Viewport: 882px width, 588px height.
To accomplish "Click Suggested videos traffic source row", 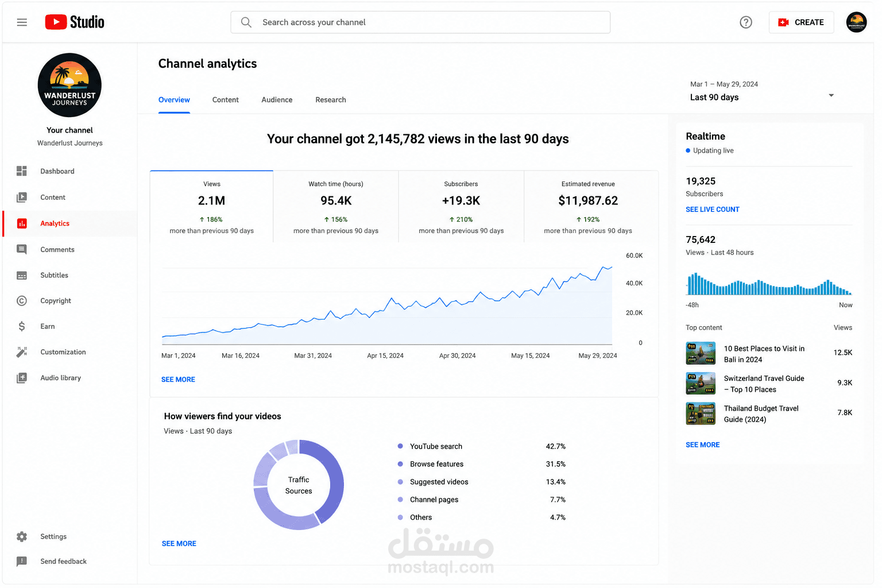I will [481, 482].
